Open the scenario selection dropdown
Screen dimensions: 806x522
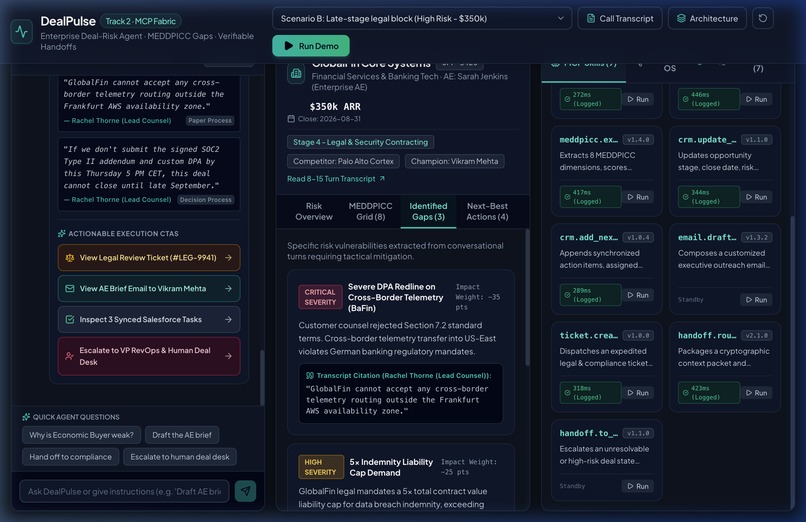point(422,18)
